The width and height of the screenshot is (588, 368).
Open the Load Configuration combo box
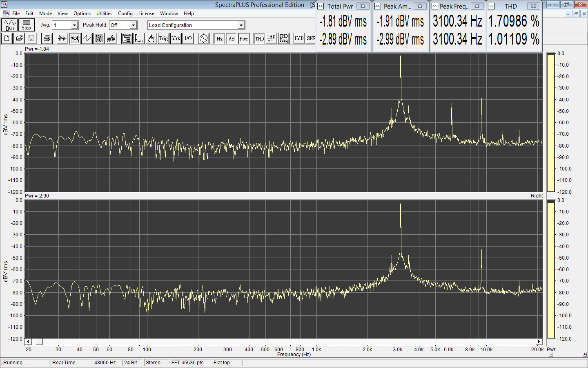pyautogui.click(x=241, y=25)
